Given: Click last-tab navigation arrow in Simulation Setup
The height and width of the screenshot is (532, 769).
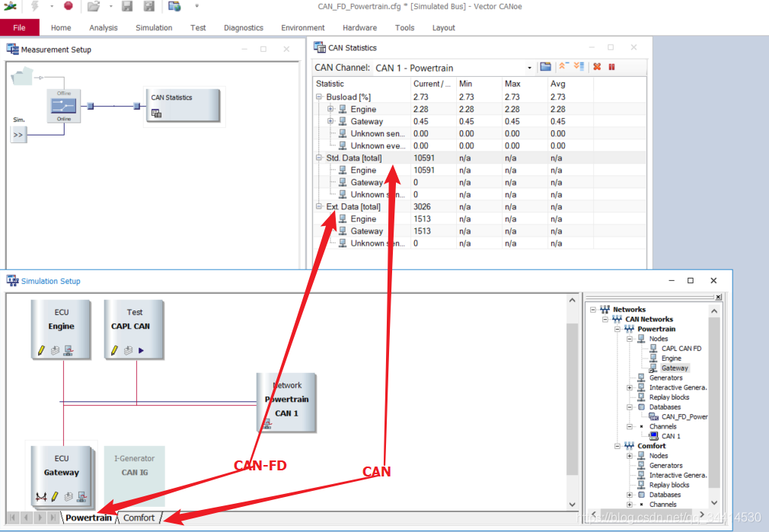Looking at the screenshot, I should coord(53,518).
